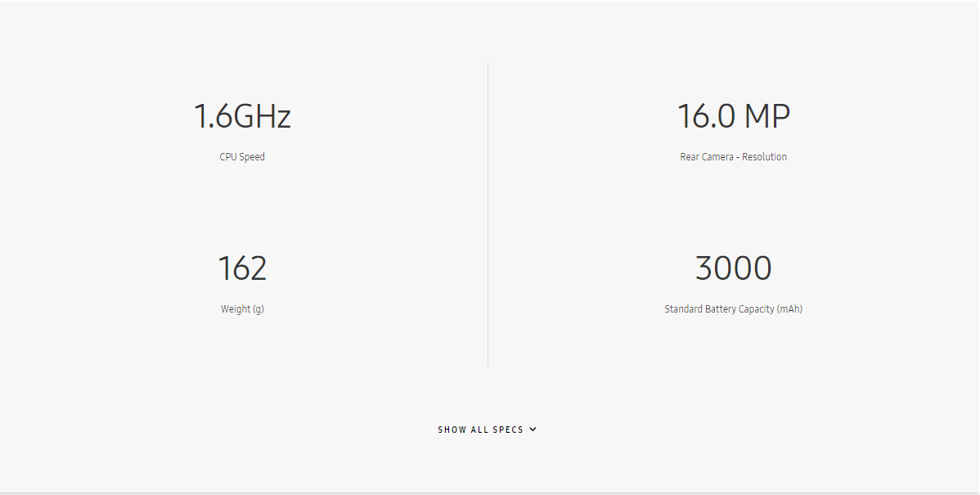Viewport: 980px width, 495px height.
Task: Click the MP unit in the camera value
Action: (766, 116)
